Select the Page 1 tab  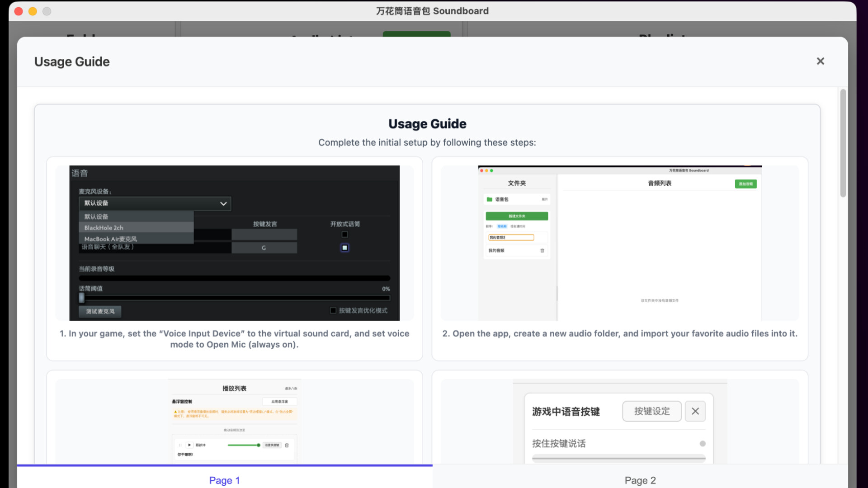[225, 480]
